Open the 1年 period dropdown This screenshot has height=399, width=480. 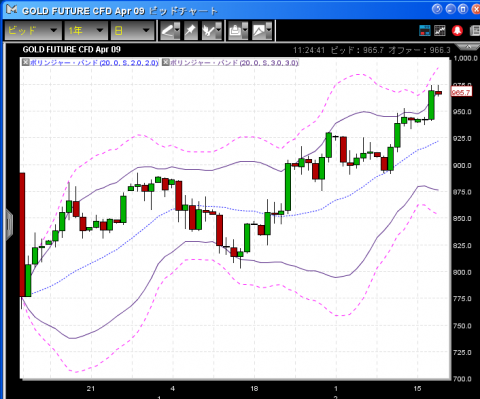pyautogui.click(x=86, y=31)
